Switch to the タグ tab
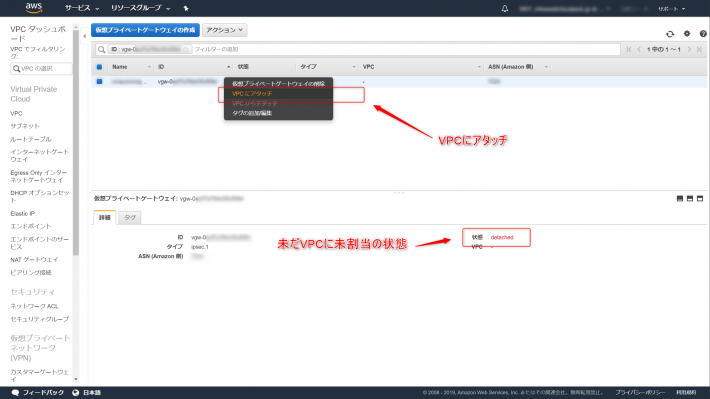Viewport: 710px width, 399px height. [x=130, y=217]
